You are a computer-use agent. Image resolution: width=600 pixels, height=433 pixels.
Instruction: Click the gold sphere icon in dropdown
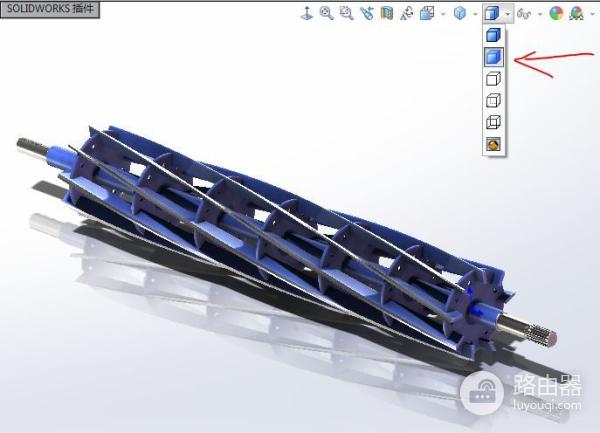[x=492, y=145]
